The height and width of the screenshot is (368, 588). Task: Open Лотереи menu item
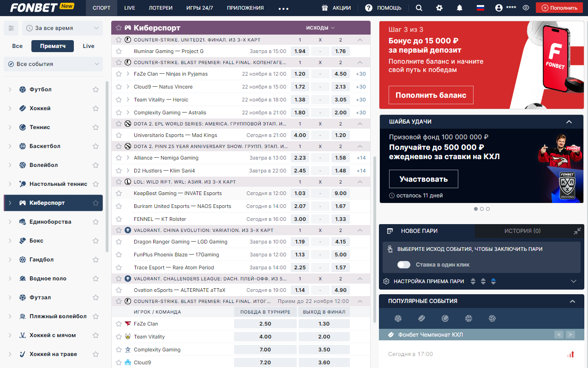click(x=161, y=8)
